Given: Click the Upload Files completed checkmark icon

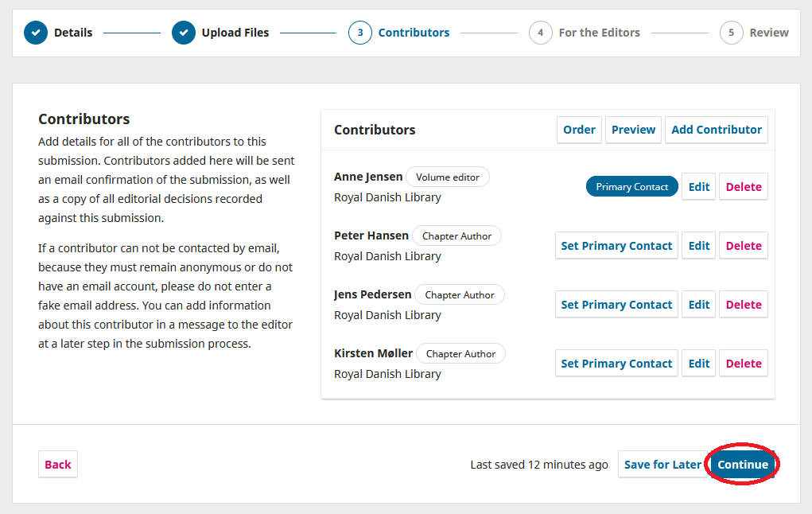Looking at the screenshot, I should 183,33.
